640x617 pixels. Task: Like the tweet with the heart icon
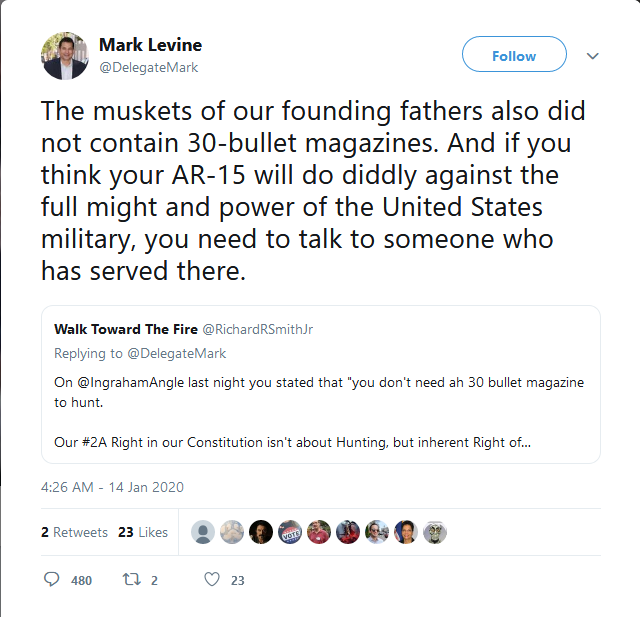tap(211, 579)
